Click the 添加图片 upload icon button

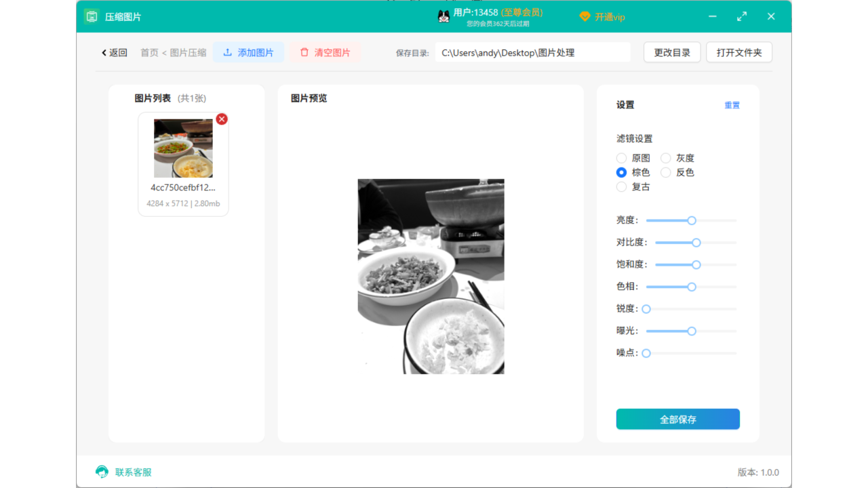[x=226, y=52]
